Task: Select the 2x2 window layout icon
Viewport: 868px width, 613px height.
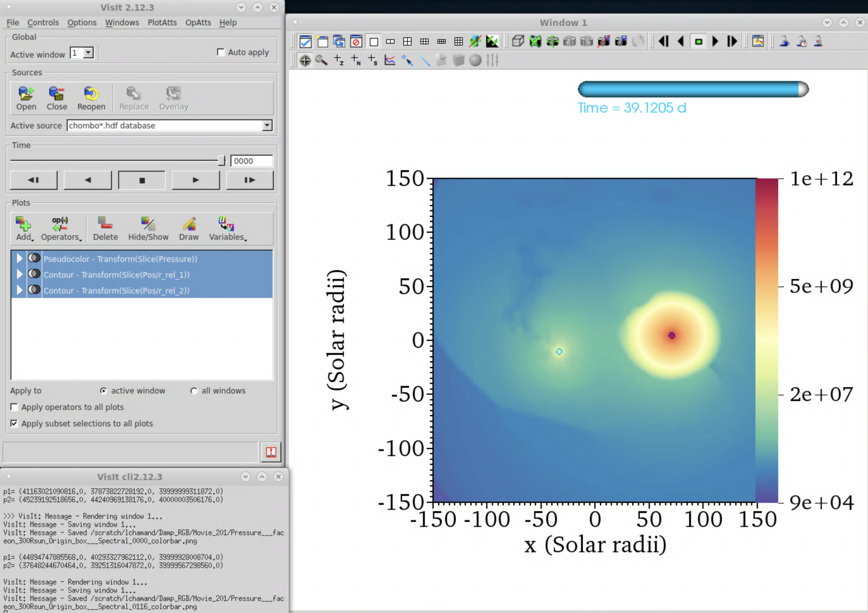Action: [x=407, y=41]
